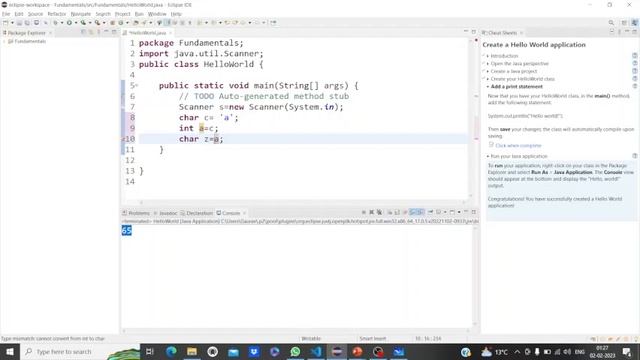Open the New file dropdown arrow
This screenshot has height=360, width=640.
12,22
